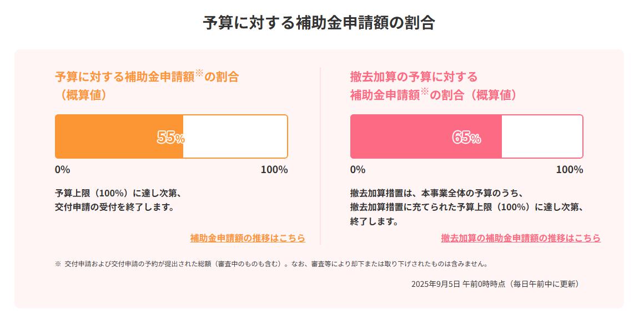Click the unfilled white portion of orange bar

[235, 136]
